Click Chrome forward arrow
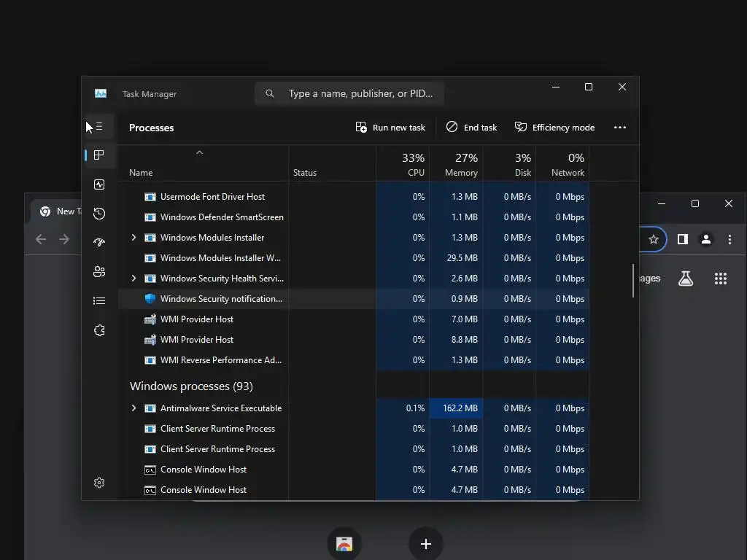 coord(64,239)
